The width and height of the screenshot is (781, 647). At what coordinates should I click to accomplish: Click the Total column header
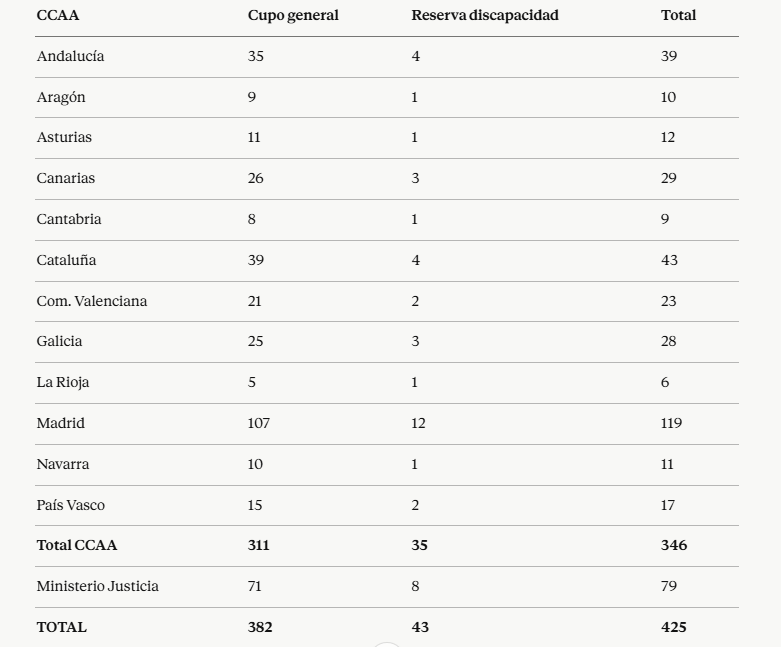(678, 15)
